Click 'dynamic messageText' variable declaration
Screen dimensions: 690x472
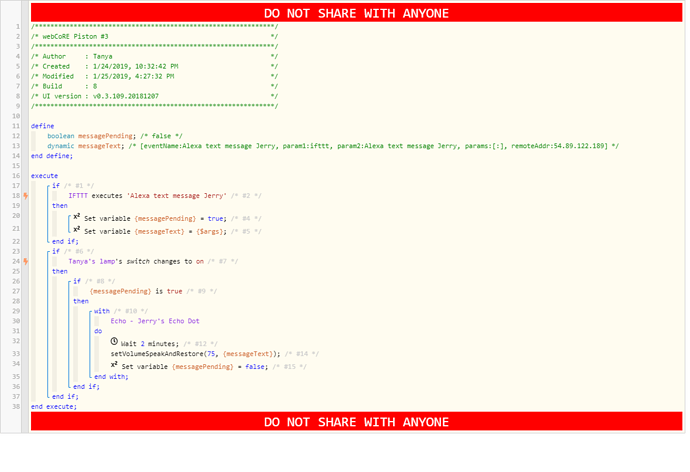[86, 146]
